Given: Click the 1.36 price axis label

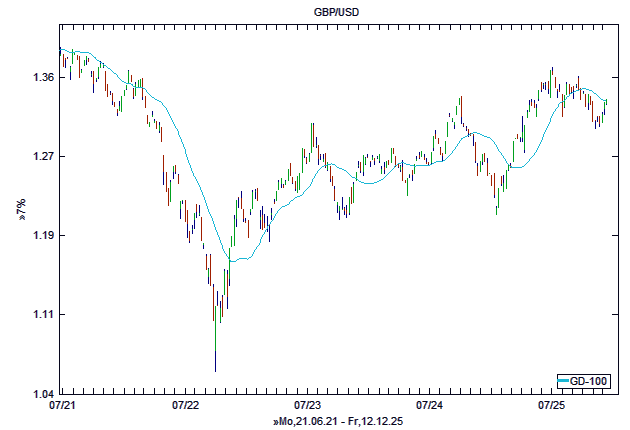Looking at the screenshot, I should tap(42, 77).
